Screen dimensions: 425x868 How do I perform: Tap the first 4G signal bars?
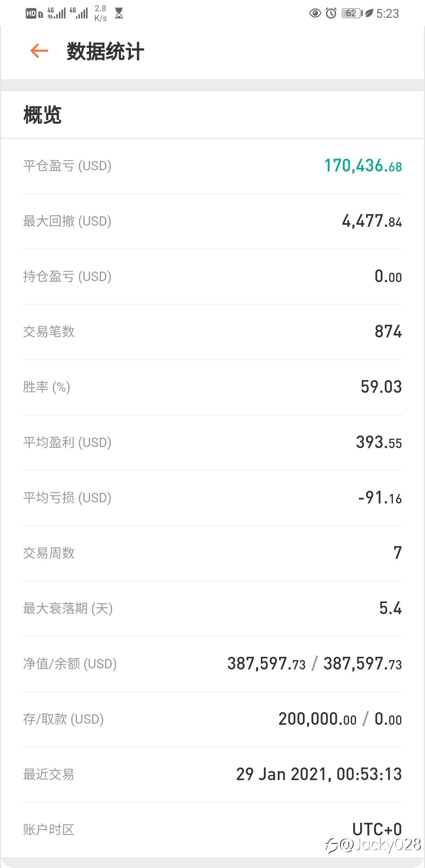coord(57,13)
